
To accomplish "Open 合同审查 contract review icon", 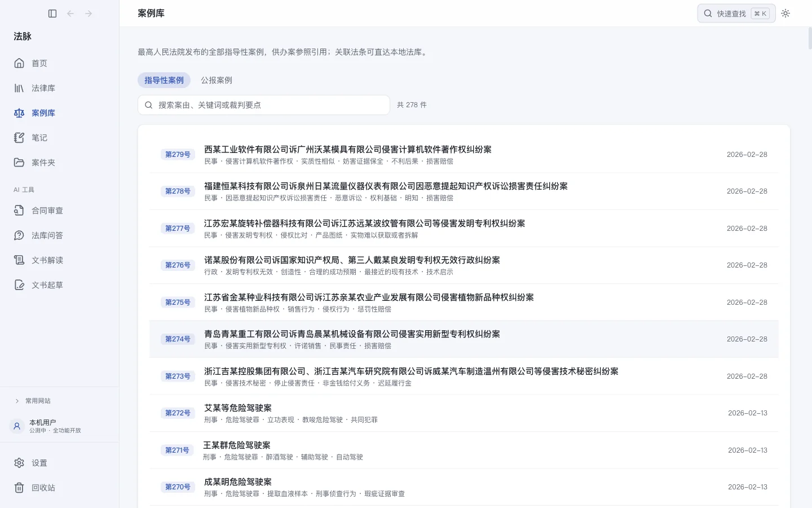I will 19,211.
